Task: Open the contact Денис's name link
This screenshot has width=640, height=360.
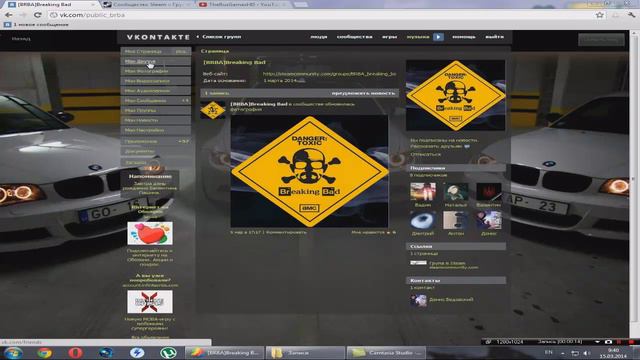Action: point(451,300)
